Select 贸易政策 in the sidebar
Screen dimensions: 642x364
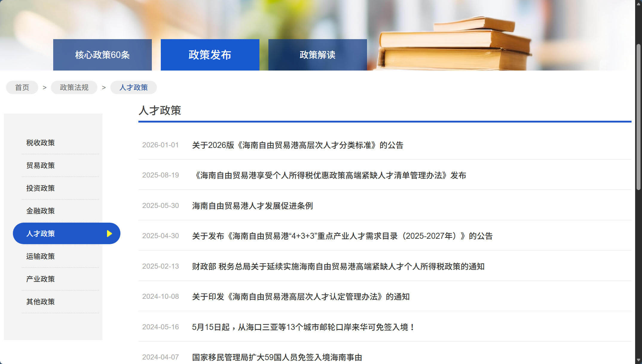coord(41,166)
